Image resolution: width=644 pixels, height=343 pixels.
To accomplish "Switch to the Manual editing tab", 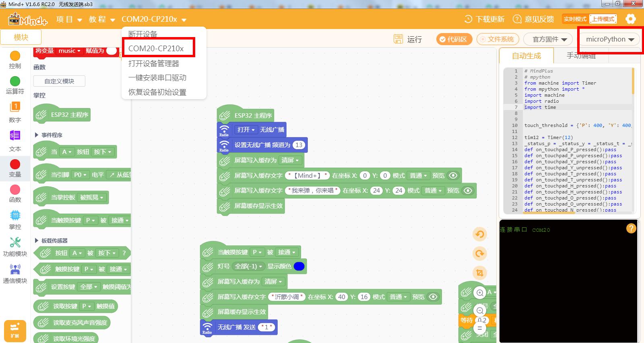I will (x=581, y=56).
